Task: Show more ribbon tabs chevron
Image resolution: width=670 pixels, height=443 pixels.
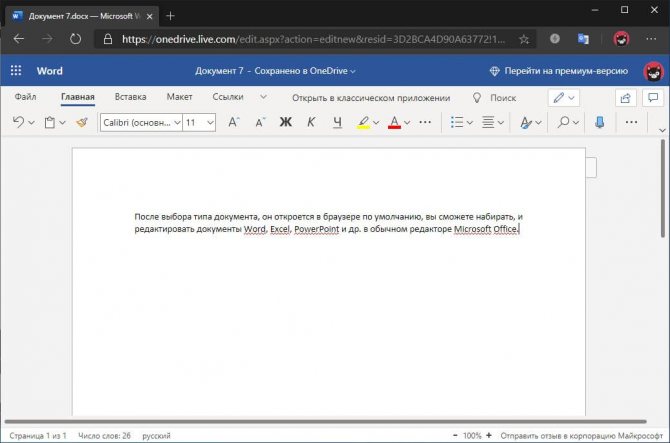Action: (x=263, y=97)
